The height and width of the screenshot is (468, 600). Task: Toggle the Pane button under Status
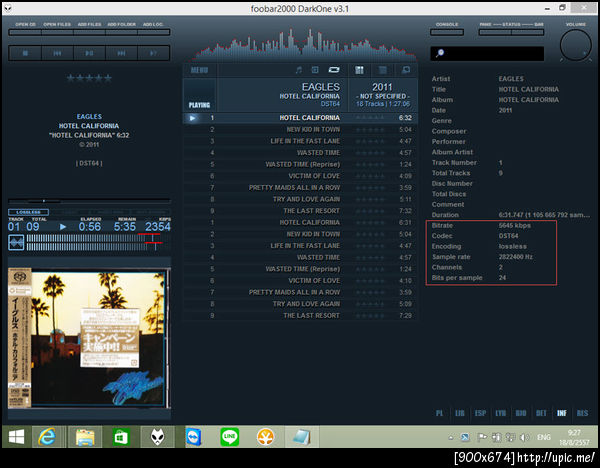click(x=495, y=33)
